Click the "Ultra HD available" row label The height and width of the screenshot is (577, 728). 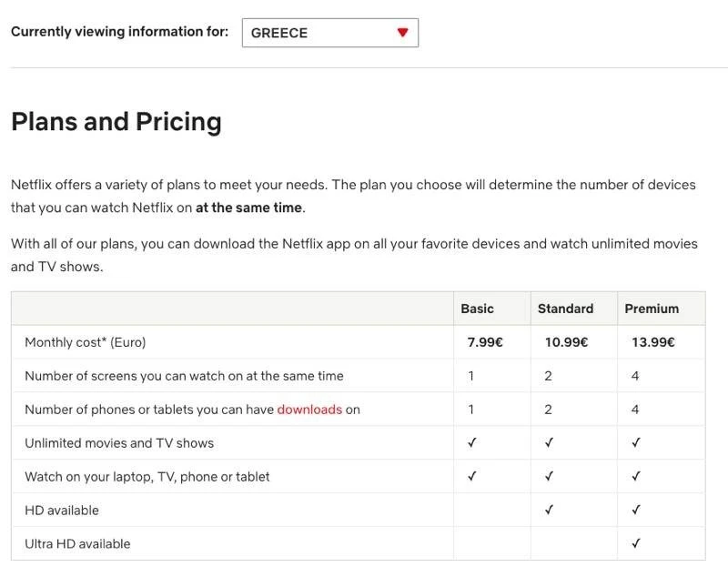tap(77, 544)
